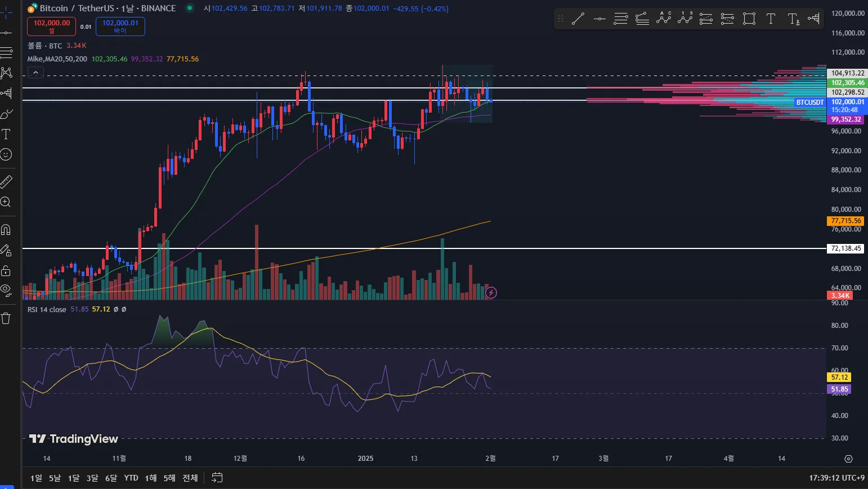Open the chart settings gear near the time axis
The image size is (868, 489).
click(x=849, y=459)
